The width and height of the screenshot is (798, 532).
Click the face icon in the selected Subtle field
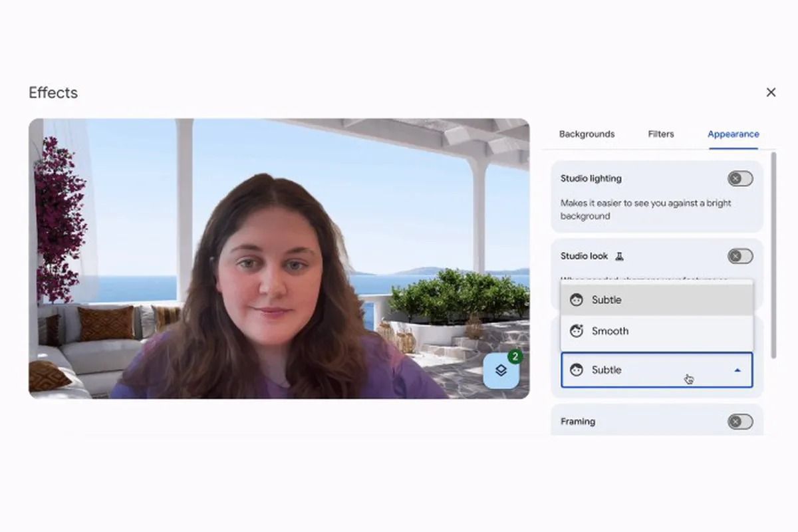coord(575,370)
